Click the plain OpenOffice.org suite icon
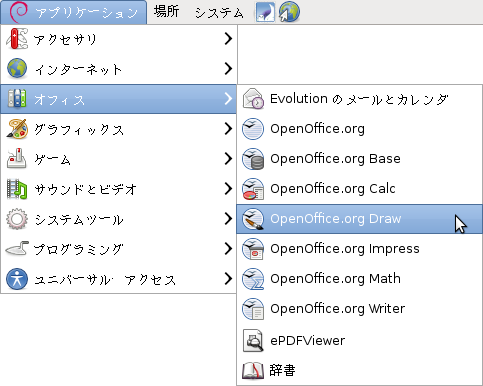Image resolution: width=483 pixels, height=386 pixels. 253,129
